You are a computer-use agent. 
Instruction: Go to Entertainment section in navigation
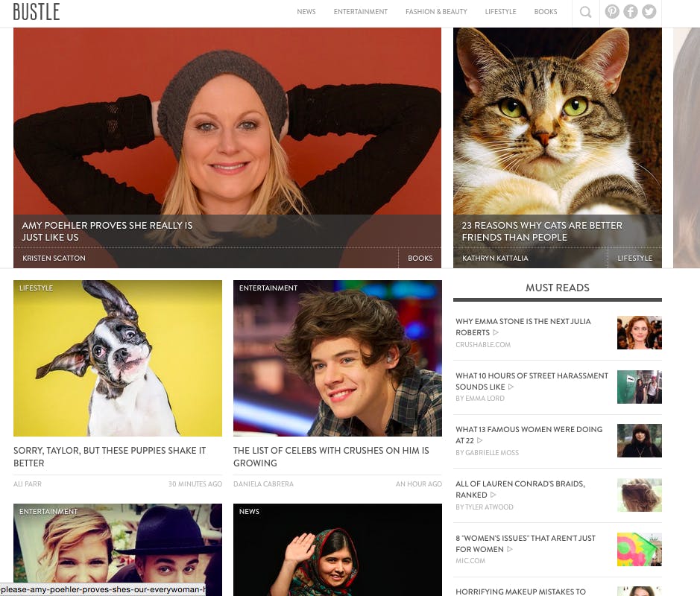pyautogui.click(x=360, y=12)
